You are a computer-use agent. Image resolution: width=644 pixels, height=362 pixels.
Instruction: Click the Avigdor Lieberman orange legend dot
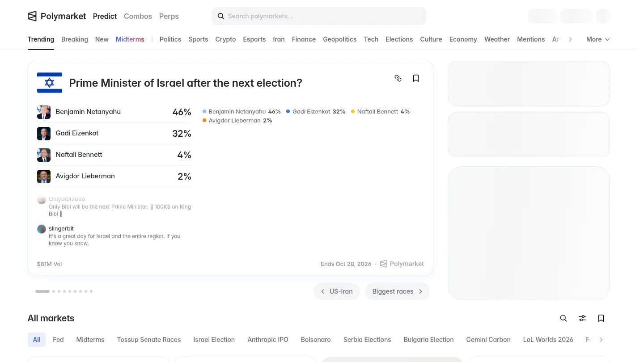pos(204,120)
